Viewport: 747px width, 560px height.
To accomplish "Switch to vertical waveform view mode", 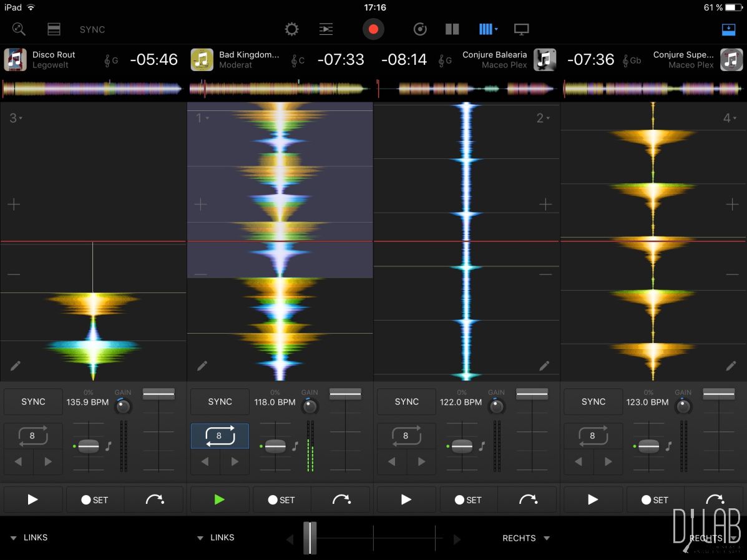I will point(486,29).
